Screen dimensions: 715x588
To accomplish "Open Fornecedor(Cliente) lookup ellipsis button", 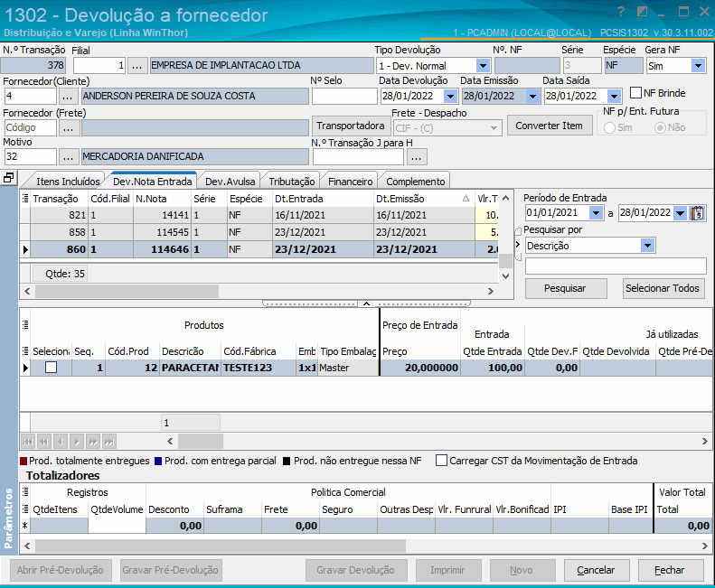I will click(68, 96).
